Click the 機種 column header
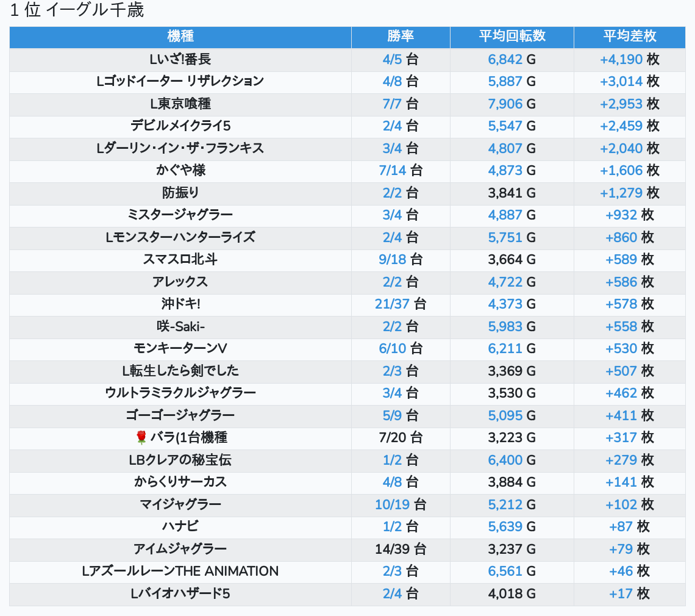The image size is (695, 616). pos(180,36)
